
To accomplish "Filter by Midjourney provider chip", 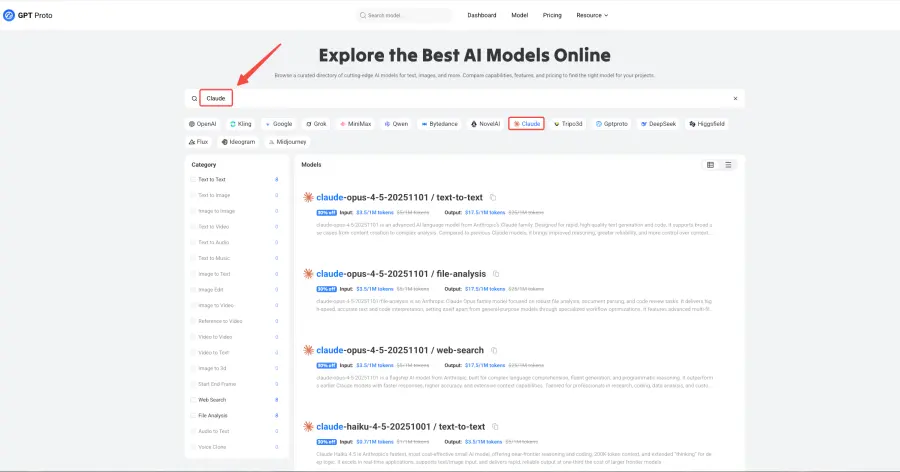I will tap(288, 142).
